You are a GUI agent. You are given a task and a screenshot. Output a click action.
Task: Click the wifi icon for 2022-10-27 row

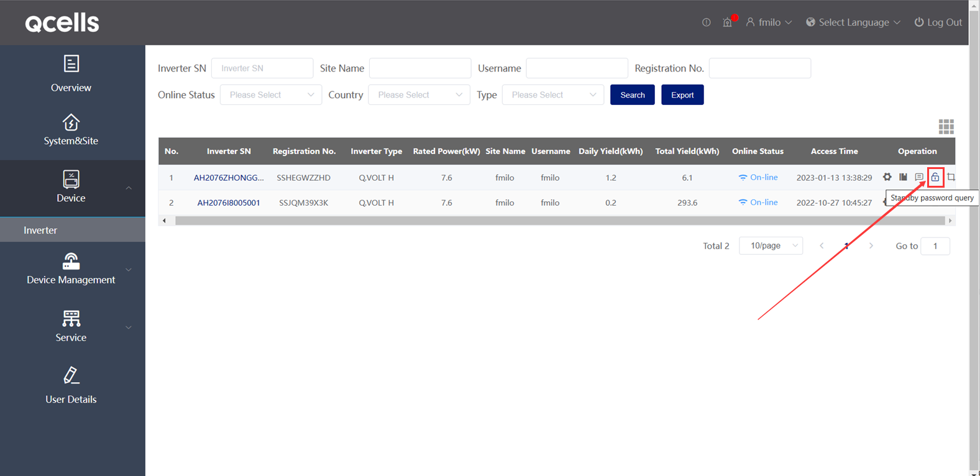click(x=743, y=203)
